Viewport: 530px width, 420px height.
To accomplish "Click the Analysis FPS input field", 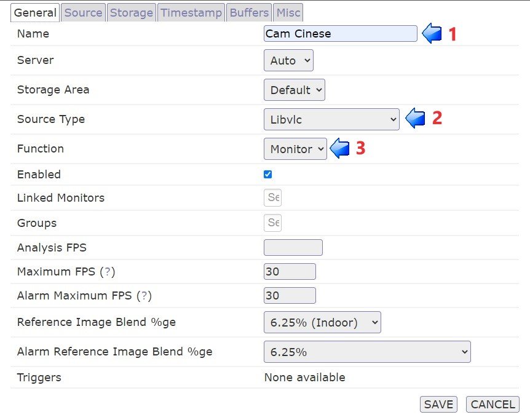I will tap(293, 247).
